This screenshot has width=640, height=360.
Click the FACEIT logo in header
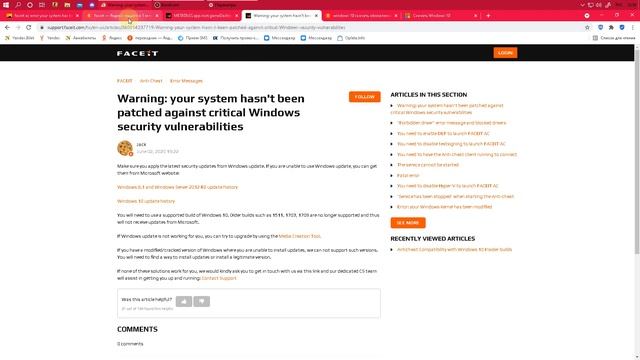tap(137, 53)
